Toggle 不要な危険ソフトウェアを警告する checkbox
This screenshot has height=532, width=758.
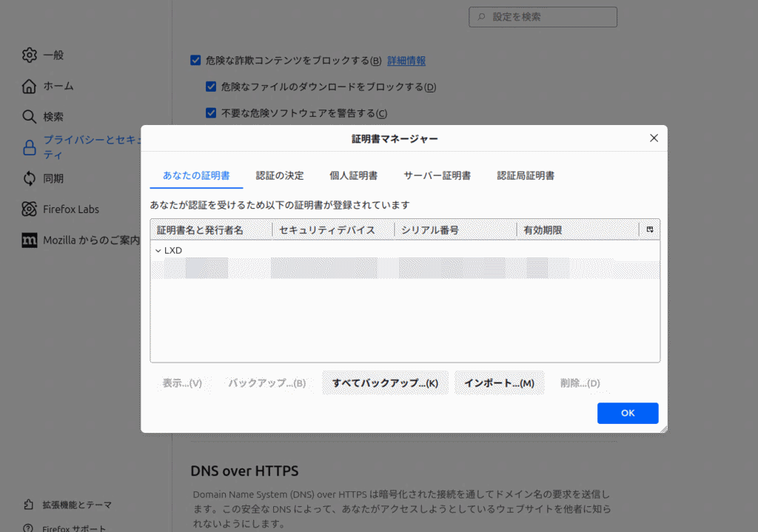[x=211, y=113]
